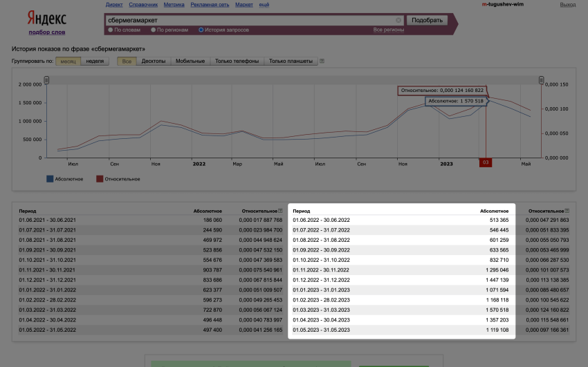Click the m-tugushev-wim account name
This screenshot has width=588, height=367.
pos(502,5)
